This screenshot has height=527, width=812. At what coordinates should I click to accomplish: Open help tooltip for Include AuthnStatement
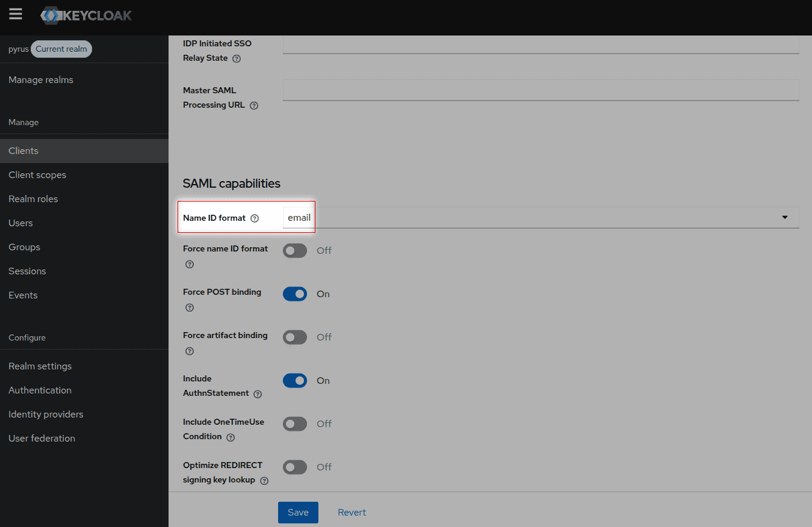257,394
